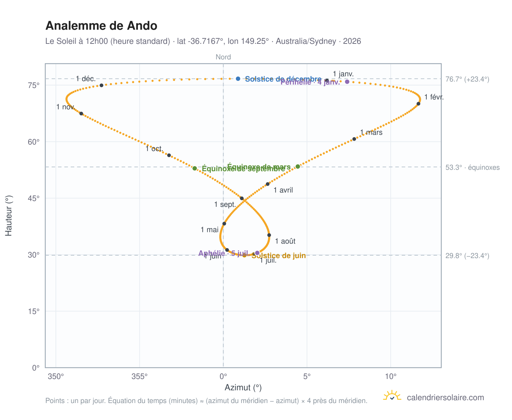Click the 53.3° équinoxes reference label
The width and height of the screenshot is (512, 420).
coord(472,167)
